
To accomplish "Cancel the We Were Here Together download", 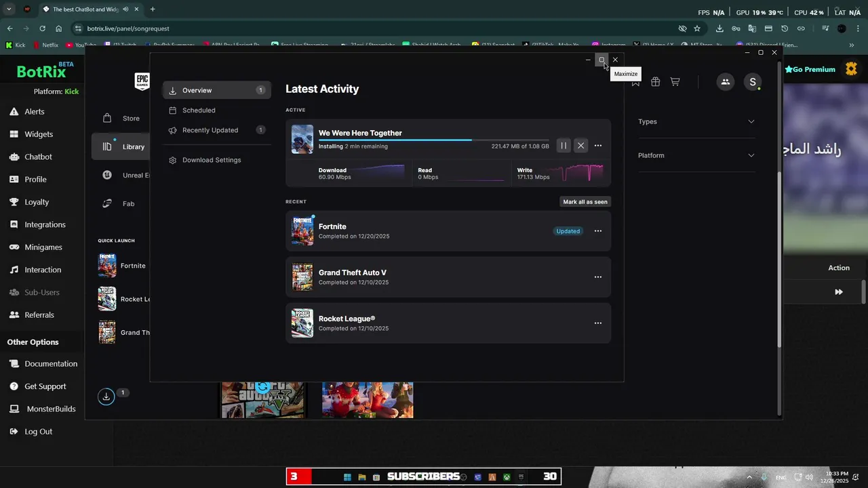I will pyautogui.click(x=580, y=146).
